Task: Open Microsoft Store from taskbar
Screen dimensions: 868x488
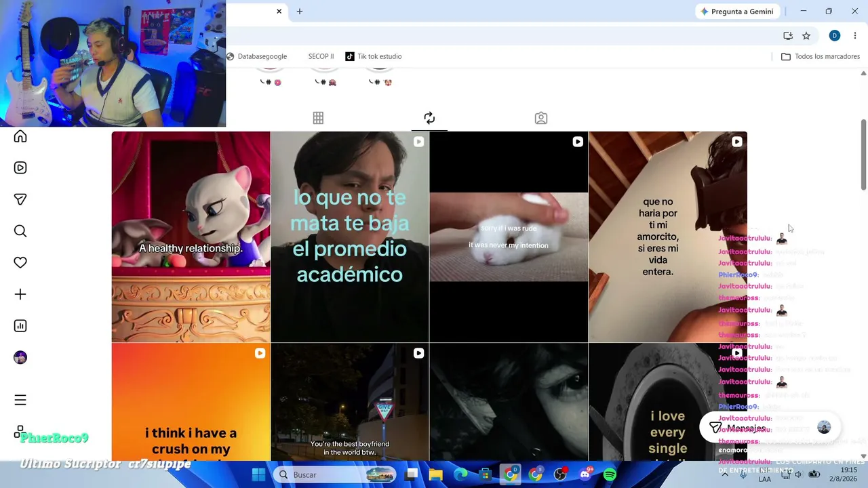Action: [486, 474]
